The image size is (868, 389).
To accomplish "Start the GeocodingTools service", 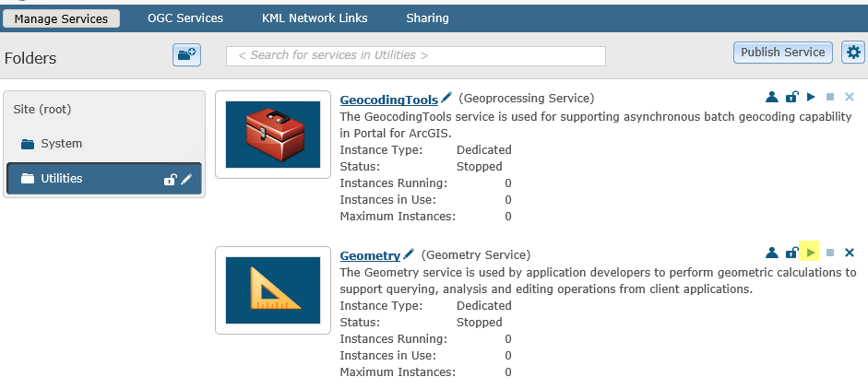I will (811, 98).
